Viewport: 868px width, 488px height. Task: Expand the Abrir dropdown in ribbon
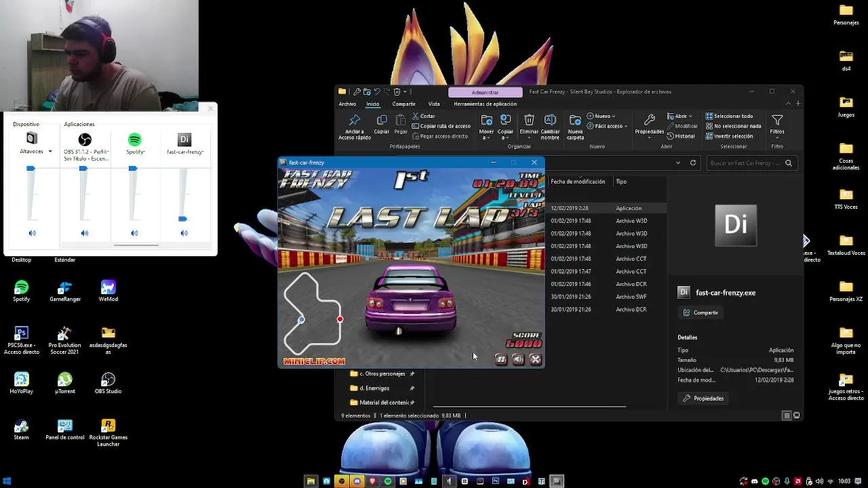point(680,116)
